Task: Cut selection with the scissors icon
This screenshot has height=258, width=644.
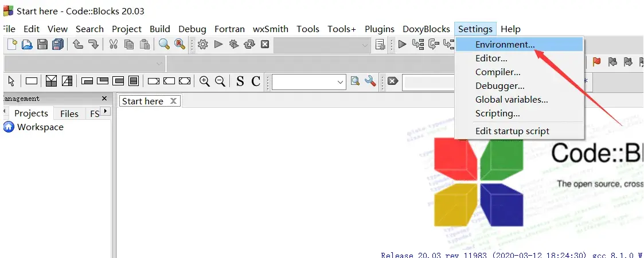Action: pos(114,44)
